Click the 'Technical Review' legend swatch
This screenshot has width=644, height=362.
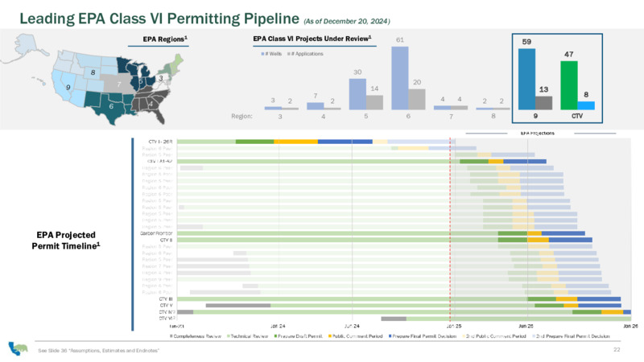(x=229, y=336)
